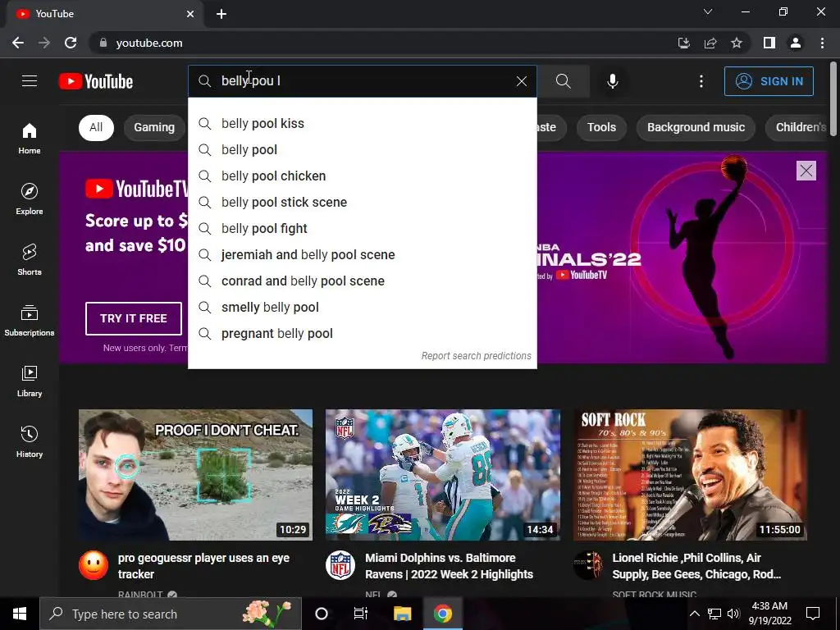Click inside the YouTube search field
This screenshot has height=630, width=840.
click(364, 81)
